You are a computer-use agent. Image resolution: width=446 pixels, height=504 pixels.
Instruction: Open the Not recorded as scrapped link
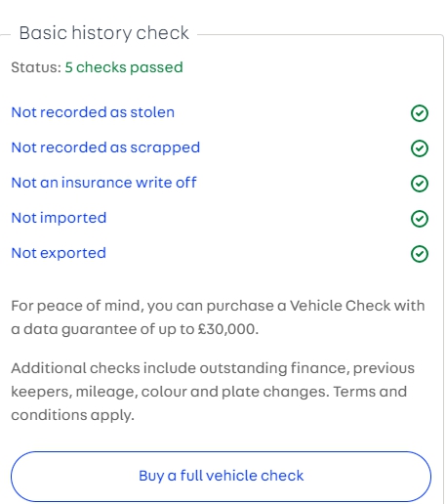point(105,147)
